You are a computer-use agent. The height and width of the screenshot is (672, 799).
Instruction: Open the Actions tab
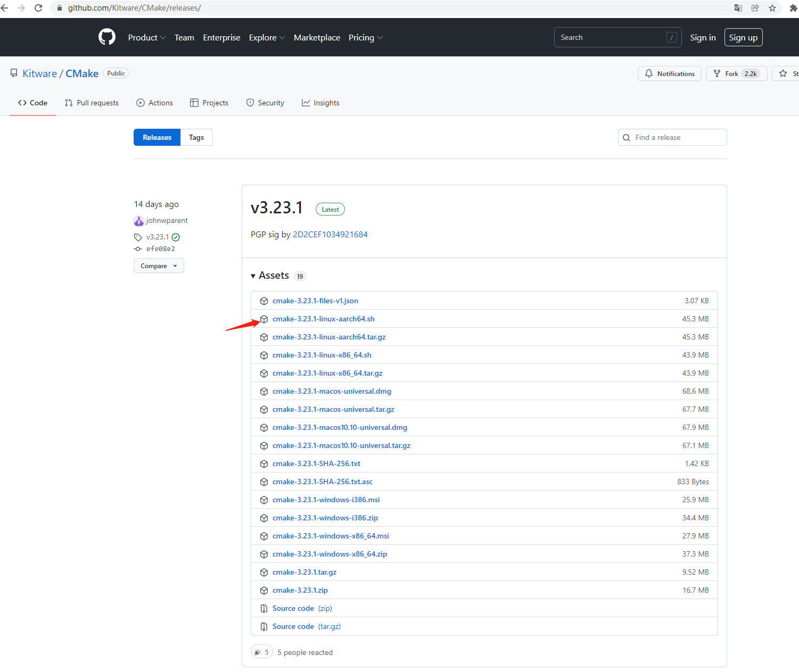(154, 103)
